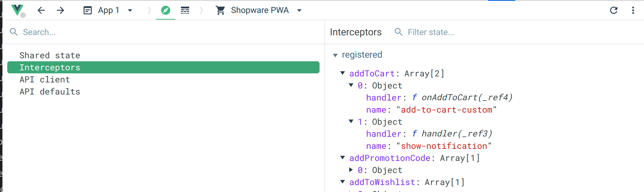
Task: Open the compass inspector tab icon
Action: pos(166,10)
